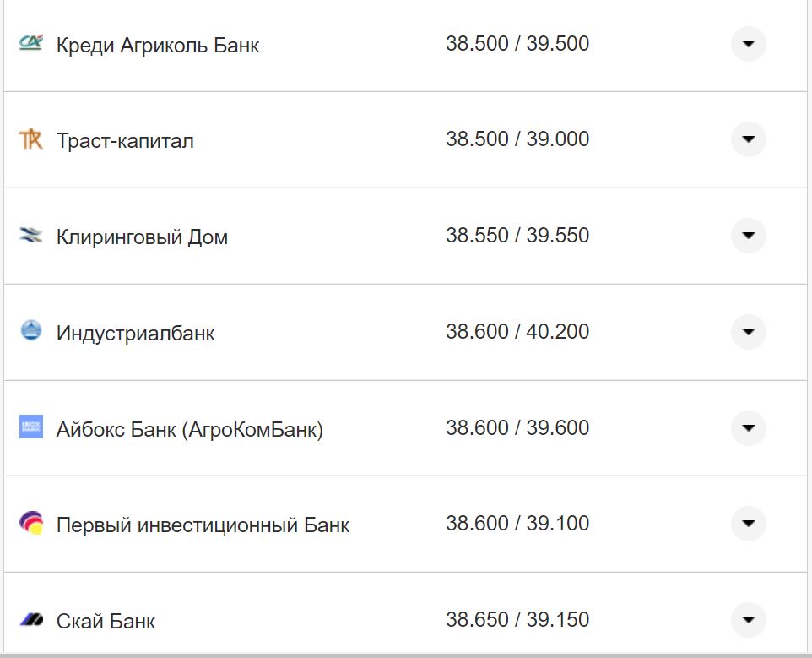Select the Траст-капитал bank name
812x658 pixels.
click(125, 139)
